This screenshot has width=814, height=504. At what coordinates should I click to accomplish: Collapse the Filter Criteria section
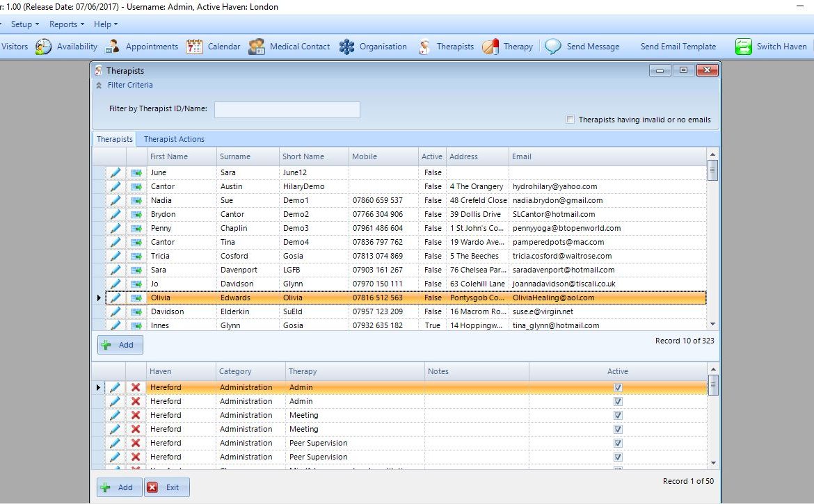pyautogui.click(x=99, y=86)
